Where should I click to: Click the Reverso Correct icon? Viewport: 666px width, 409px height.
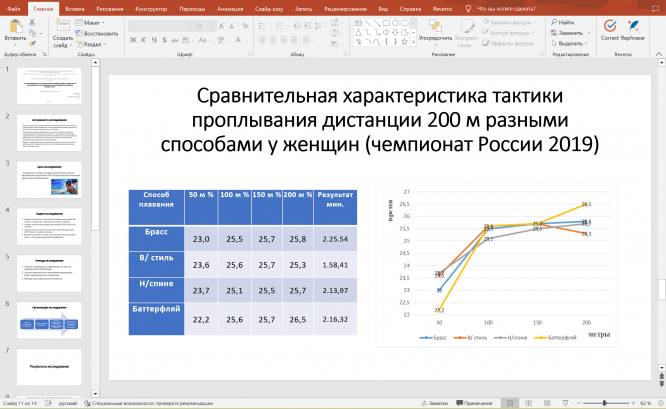[x=610, y=30]
